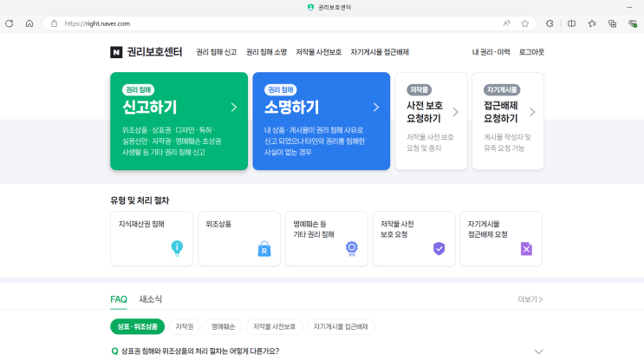Expand the FAQ question chevron
Viewport: 644px width, 361px height.
[x=538, y=351]
